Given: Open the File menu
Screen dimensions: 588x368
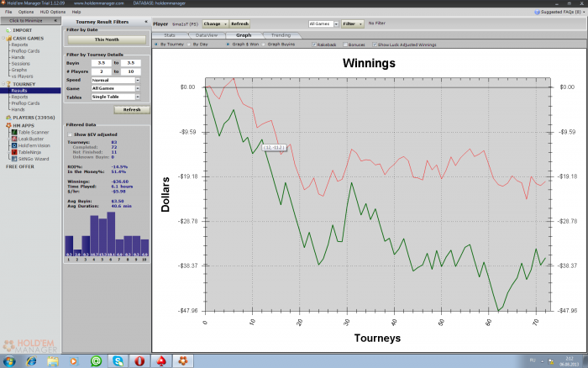Looking at the screenshot, I should click(x=8, y=12).
